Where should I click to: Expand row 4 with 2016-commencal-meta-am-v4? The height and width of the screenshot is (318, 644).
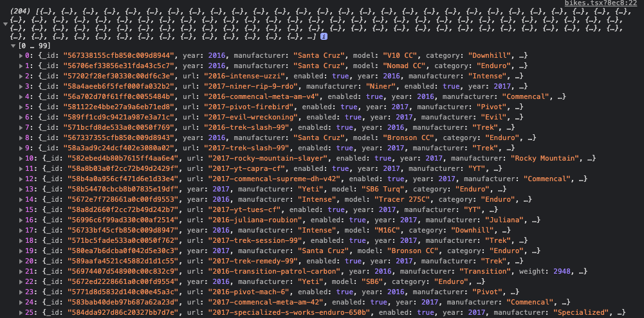tap(21, 96)
